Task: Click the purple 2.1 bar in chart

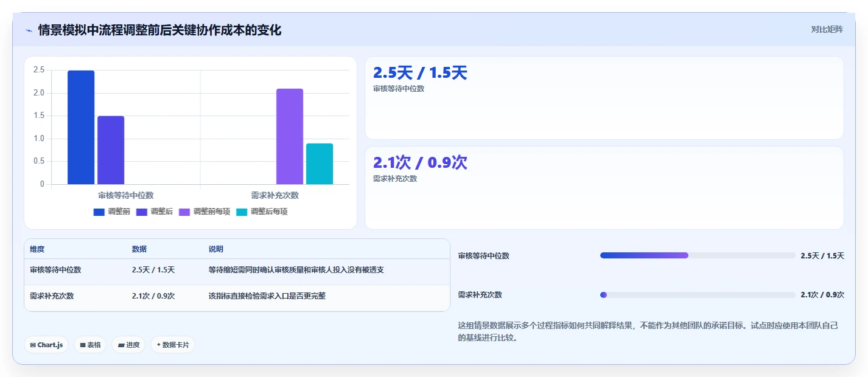Action: [290, 136]
